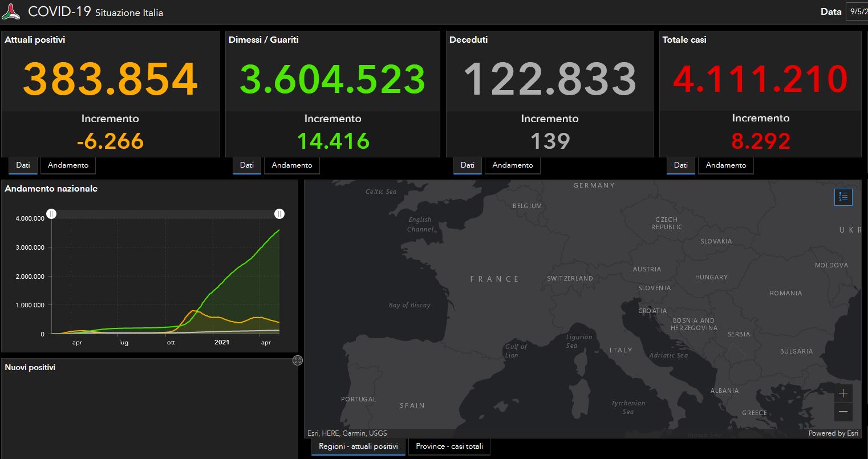Image resolution: width=868 pixels, height=459 pixels.
Task: Select the Regioni - attuali positivi map tab
Action: tap(358, 446)
